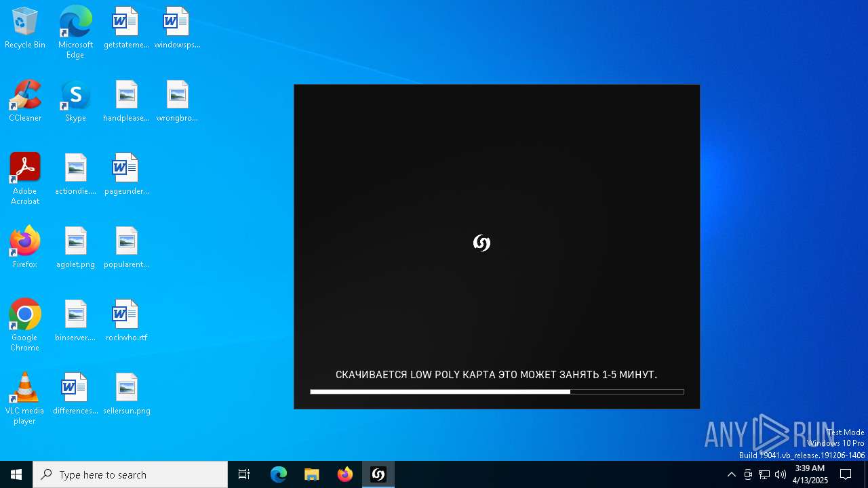Open the Adobe Acrobat shortcut

coord(25,179)
